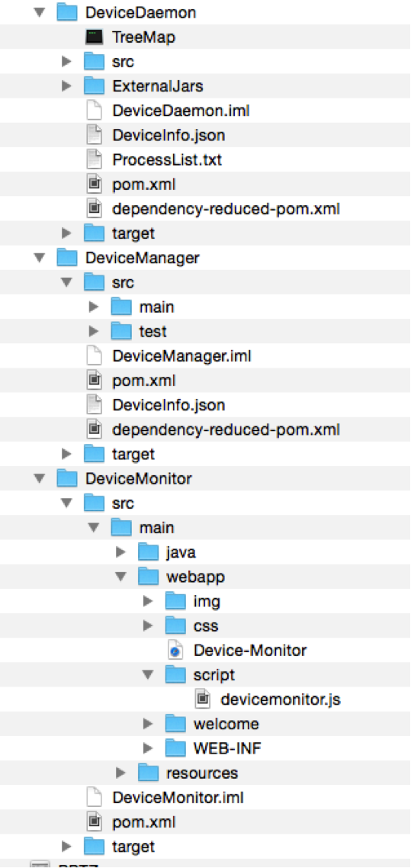
Task: Select the "devicemonitor.js" file name
Action: [280, 699]
